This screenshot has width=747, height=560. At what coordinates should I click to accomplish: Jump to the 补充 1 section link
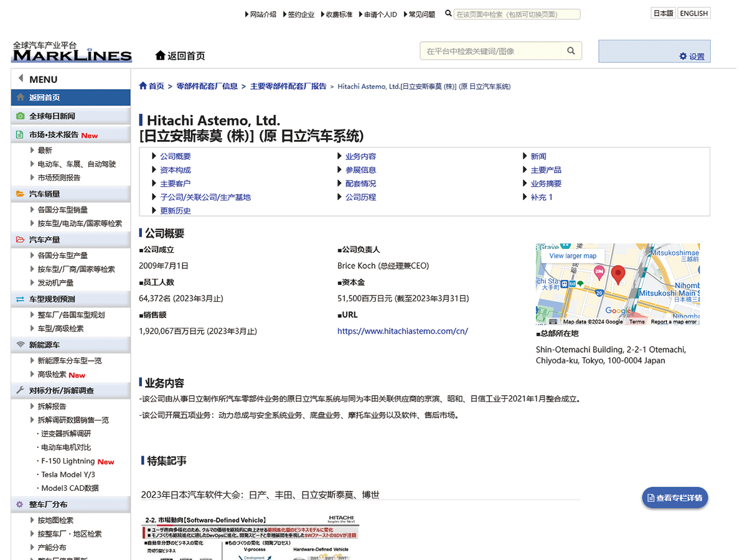tap(542, 197)
